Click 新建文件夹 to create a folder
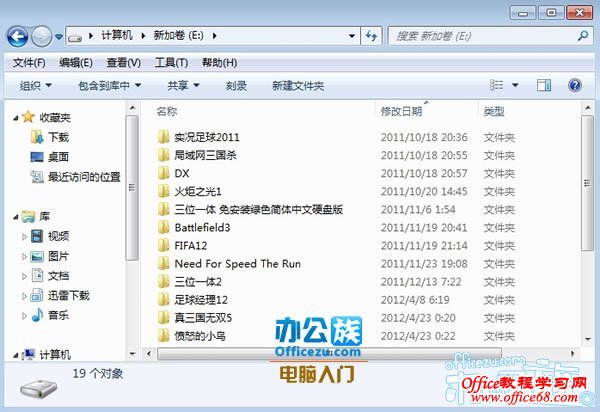Viewport: 600px width, 412px height. [x=298, y=86]
